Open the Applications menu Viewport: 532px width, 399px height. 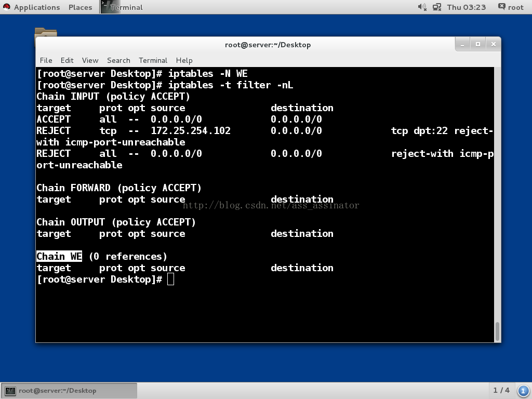[x=37, y=7]
